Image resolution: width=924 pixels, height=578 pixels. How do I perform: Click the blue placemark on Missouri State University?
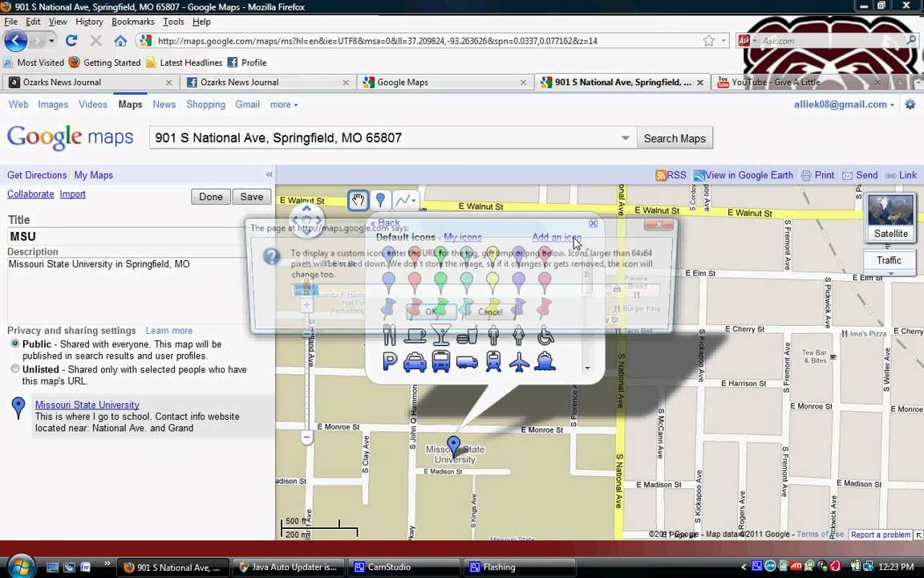(x=453, y=446)
